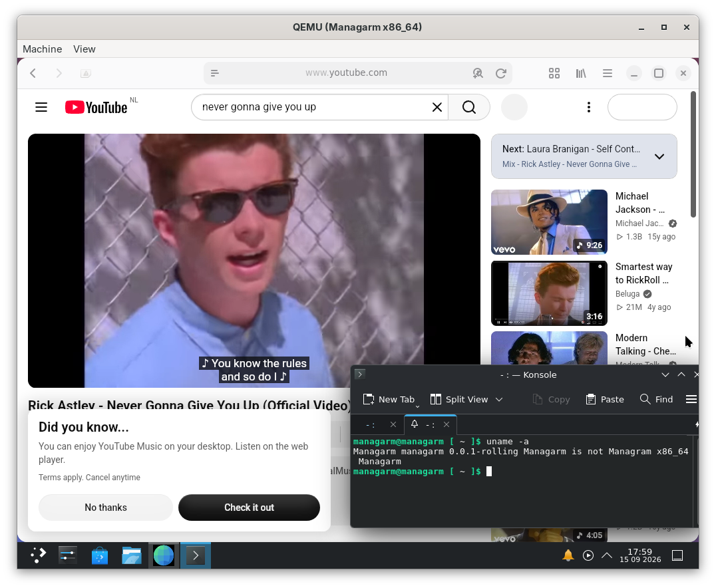Click the Beluga channel name
Screen dimensions: 716x588
point(627,294)
